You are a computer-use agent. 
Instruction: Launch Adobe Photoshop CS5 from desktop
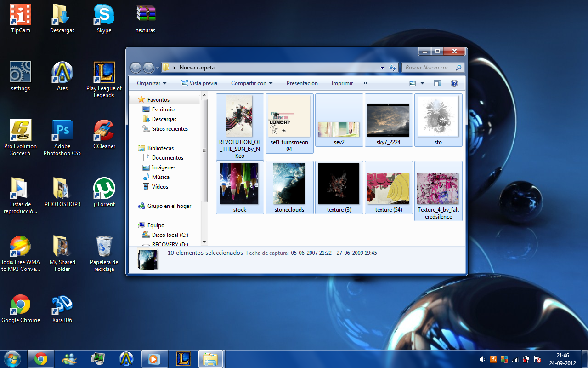tap(62, 138)
